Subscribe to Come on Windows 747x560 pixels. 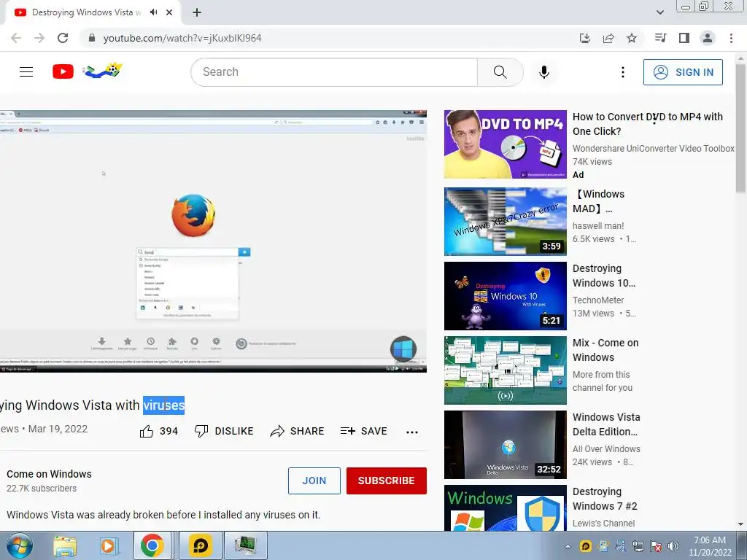coord(387,481)
